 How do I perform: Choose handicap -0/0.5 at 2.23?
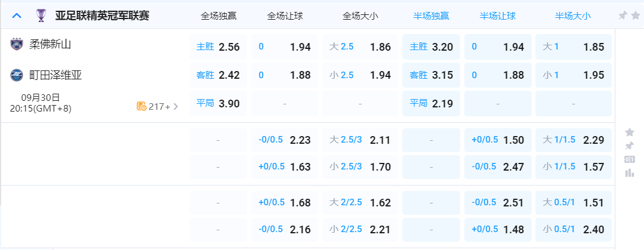pyautogui.click(x=285, y=140)
